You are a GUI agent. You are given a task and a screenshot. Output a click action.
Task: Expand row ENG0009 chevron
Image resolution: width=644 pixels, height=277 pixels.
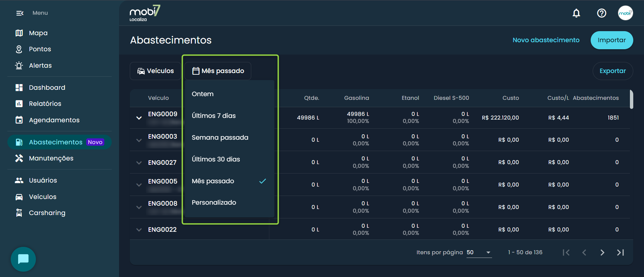tap(139, 118)
